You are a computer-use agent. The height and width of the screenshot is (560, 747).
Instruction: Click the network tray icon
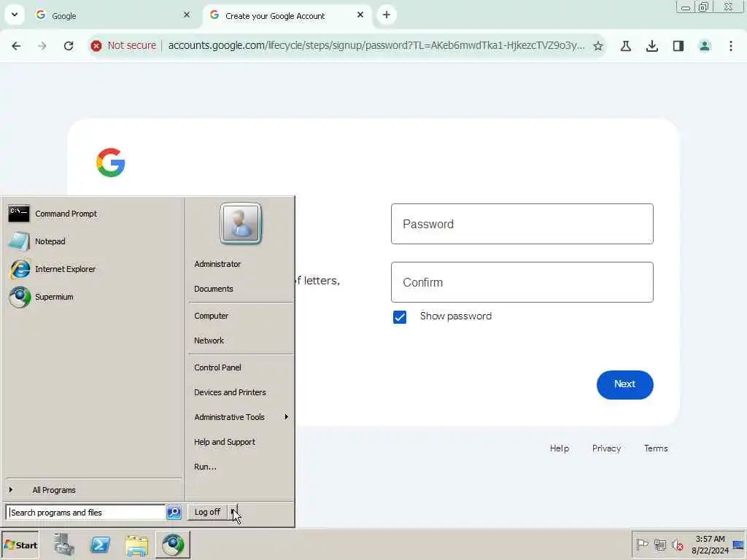[x=659, y=545]
